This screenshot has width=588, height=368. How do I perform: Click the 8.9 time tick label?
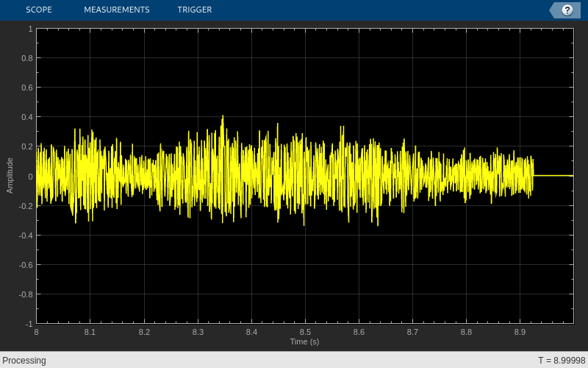(x=520, y=333)
